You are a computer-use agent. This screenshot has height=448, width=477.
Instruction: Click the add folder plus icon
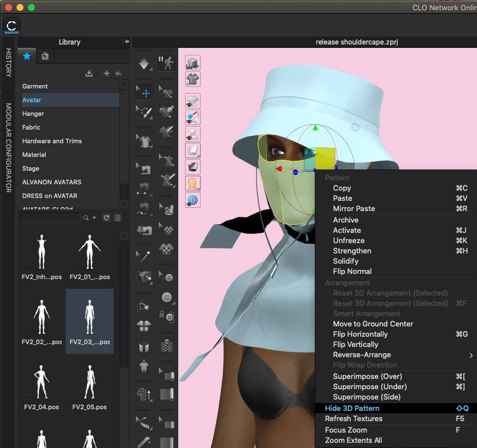coord(106,73)
